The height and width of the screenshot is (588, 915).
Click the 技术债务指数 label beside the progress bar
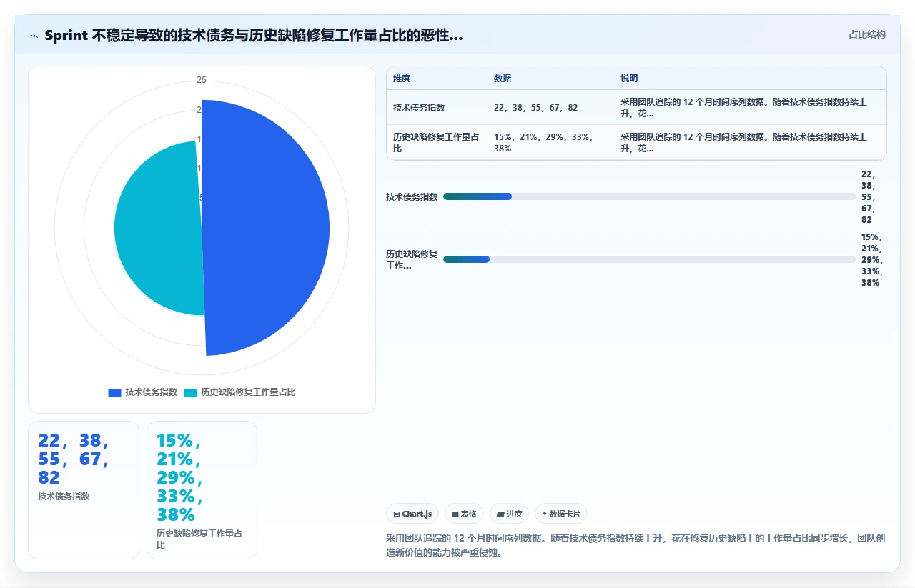[x=412, y=197]
